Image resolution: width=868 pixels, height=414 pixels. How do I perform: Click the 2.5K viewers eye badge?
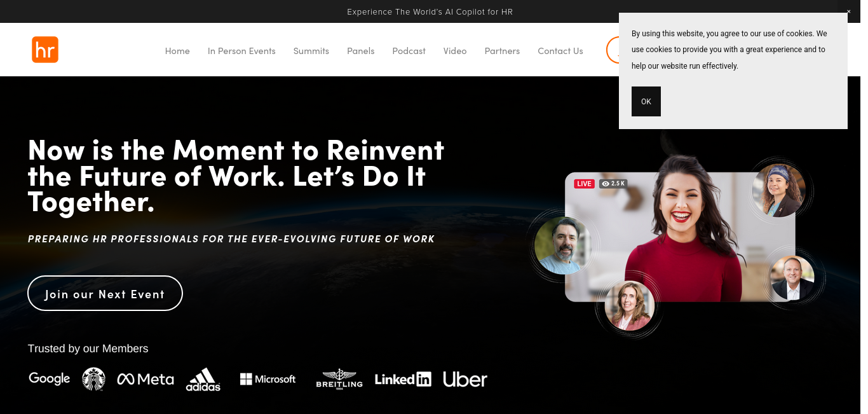tap(613, 184)
